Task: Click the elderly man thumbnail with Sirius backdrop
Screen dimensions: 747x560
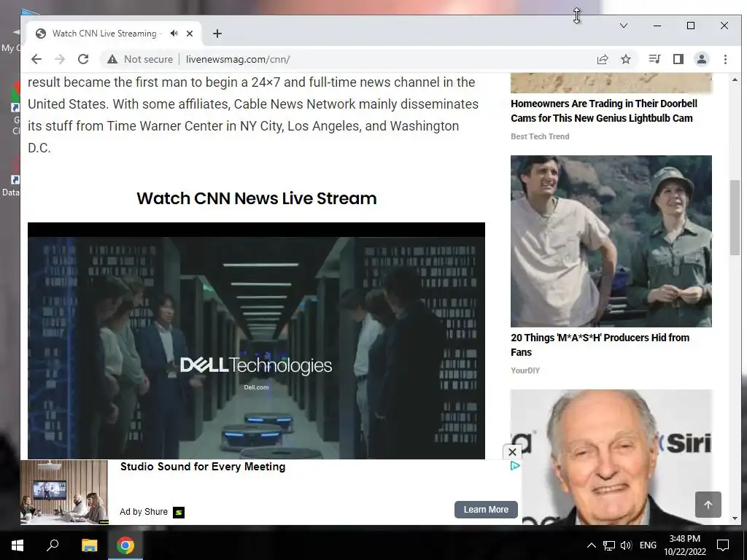Action: tap(611, 457)
